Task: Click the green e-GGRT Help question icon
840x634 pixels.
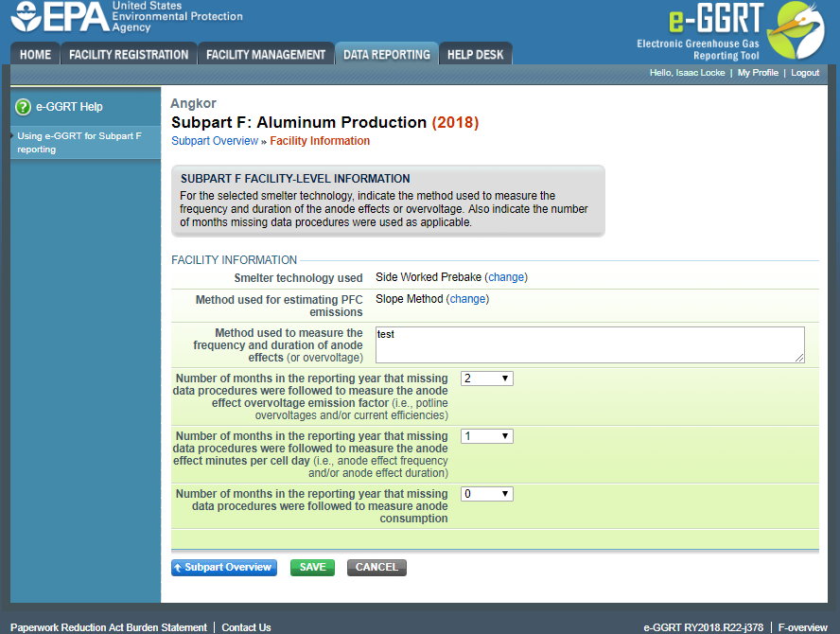Action: point(23,107)
